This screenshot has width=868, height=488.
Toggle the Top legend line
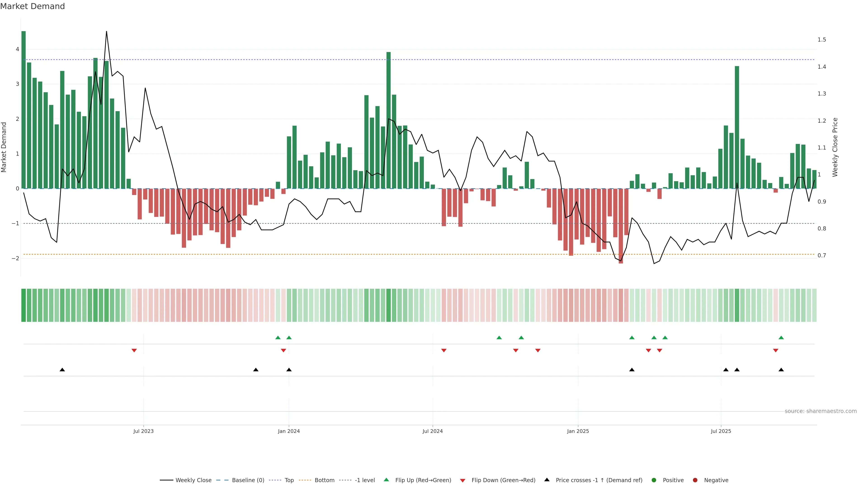tap(289, 480)
